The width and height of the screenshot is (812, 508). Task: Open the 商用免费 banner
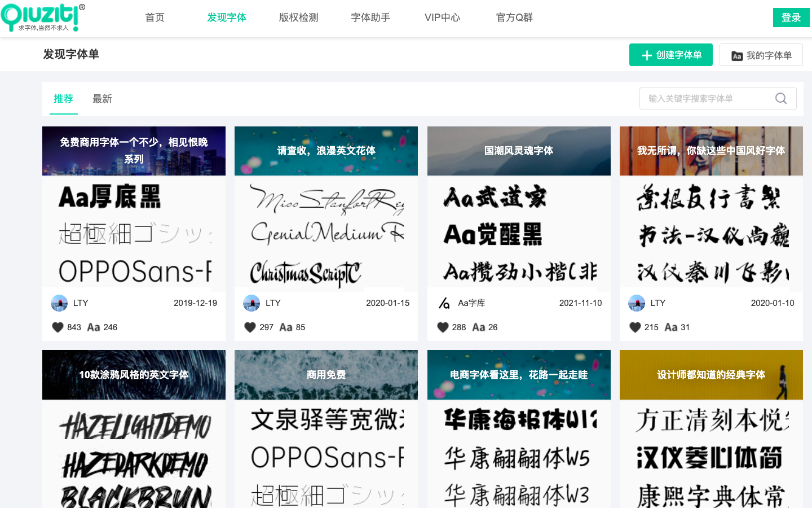click(326, 375)
